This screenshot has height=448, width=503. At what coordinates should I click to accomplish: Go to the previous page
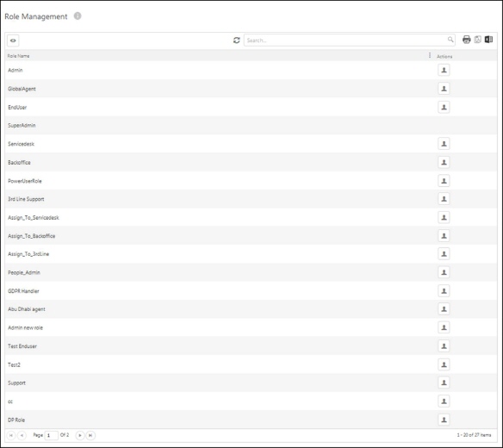[x=22, y=435]
